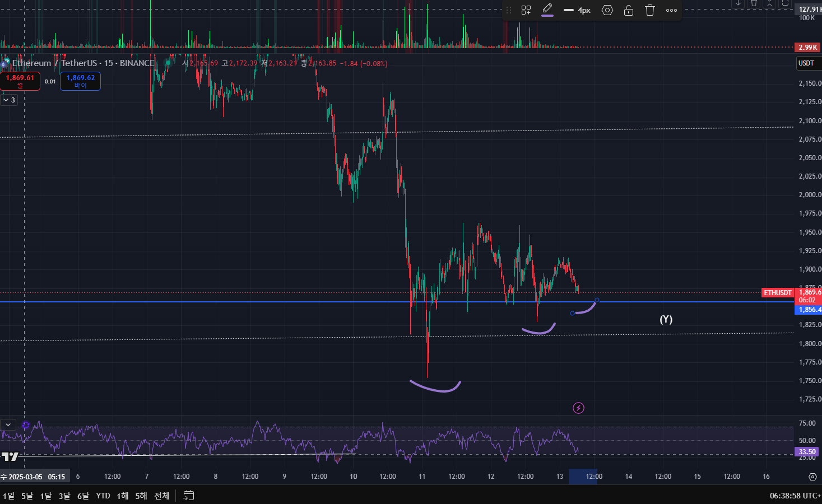822x504 pixels.
Task: Open drawing settings hexagon icon
Action: (607, 10)
